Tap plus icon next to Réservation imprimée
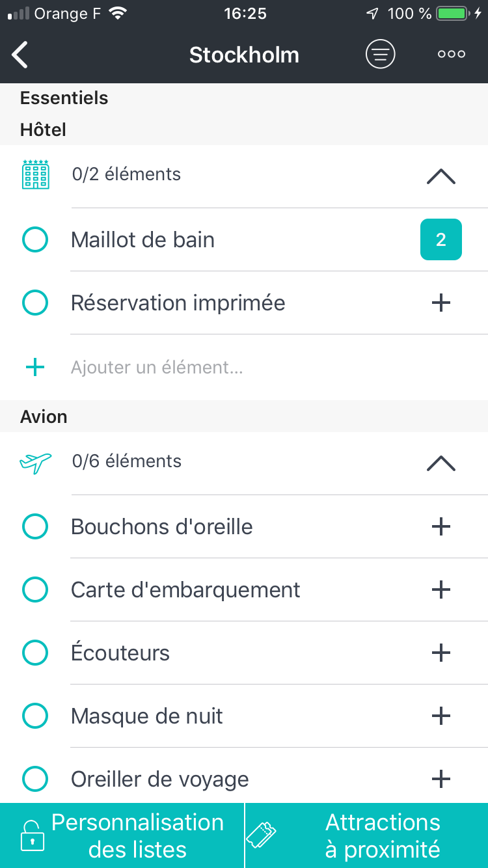 [441, 303]
